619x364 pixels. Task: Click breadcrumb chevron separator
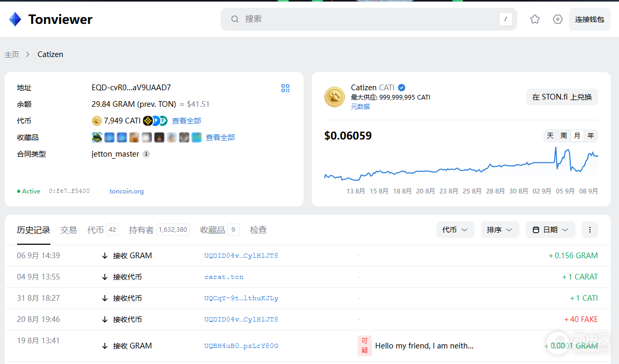pos(27,54)
